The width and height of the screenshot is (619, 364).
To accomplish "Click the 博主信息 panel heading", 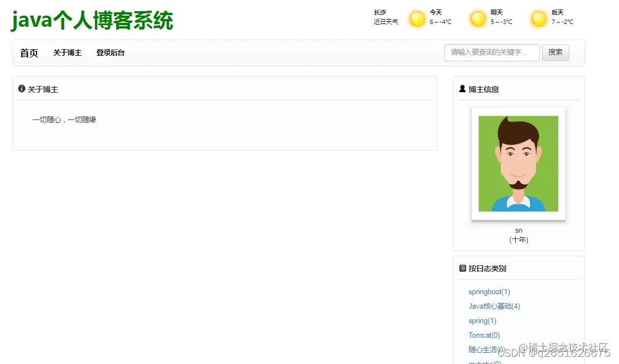I will click(483, 89).
